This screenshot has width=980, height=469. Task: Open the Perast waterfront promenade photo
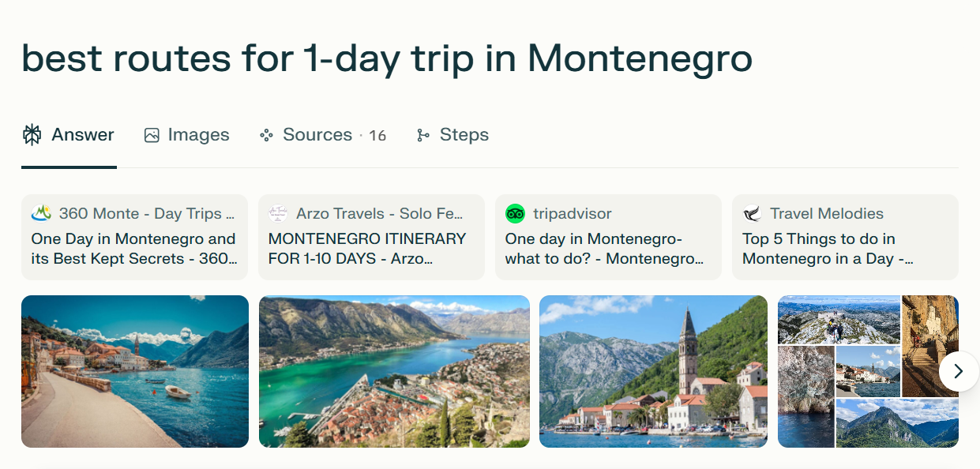135,371
